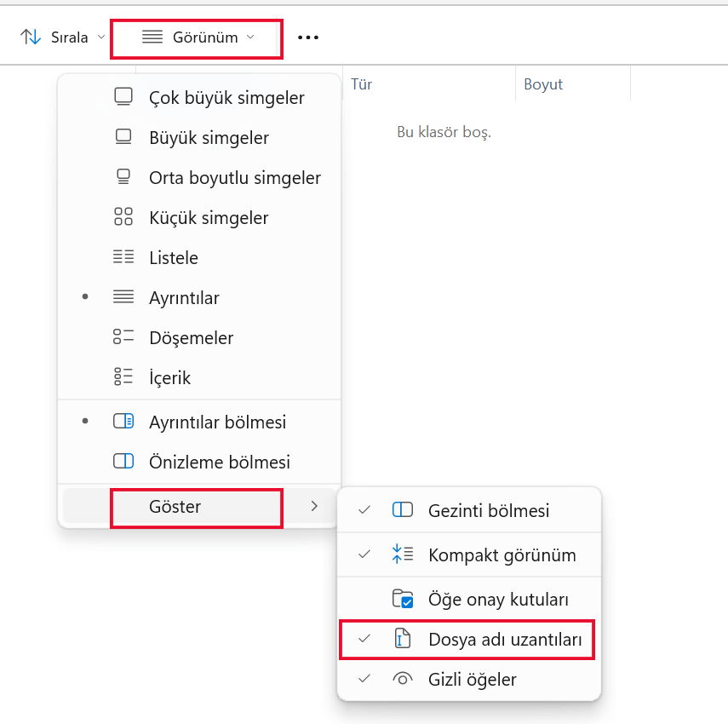728x724 pixels.
Task: Click the İçerik content icon
Action: pos(123,376)
